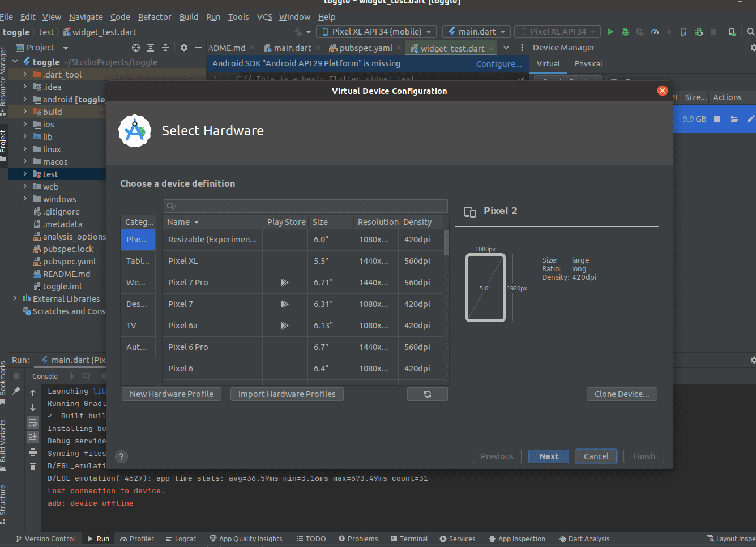
Task: Expand the hidden editor tabs chevron
Action: 506,48
